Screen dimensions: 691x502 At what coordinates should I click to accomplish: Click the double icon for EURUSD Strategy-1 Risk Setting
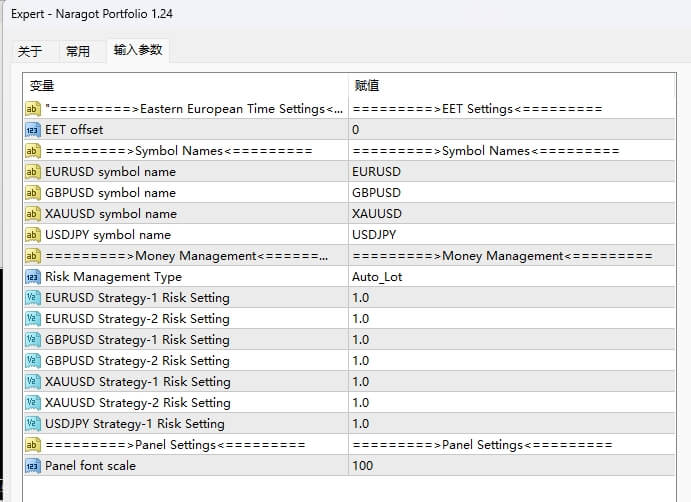click(x=33, y=297)
